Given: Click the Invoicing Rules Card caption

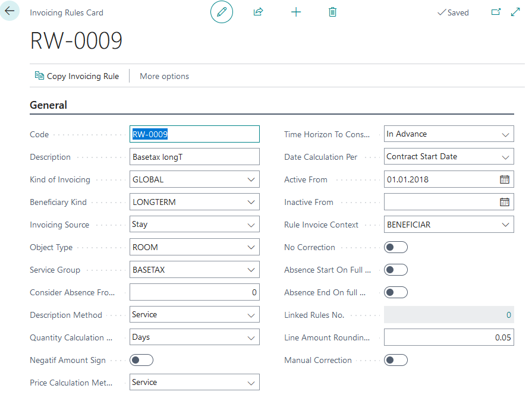Looking at the screenshot, I should (x=67, y=12).
